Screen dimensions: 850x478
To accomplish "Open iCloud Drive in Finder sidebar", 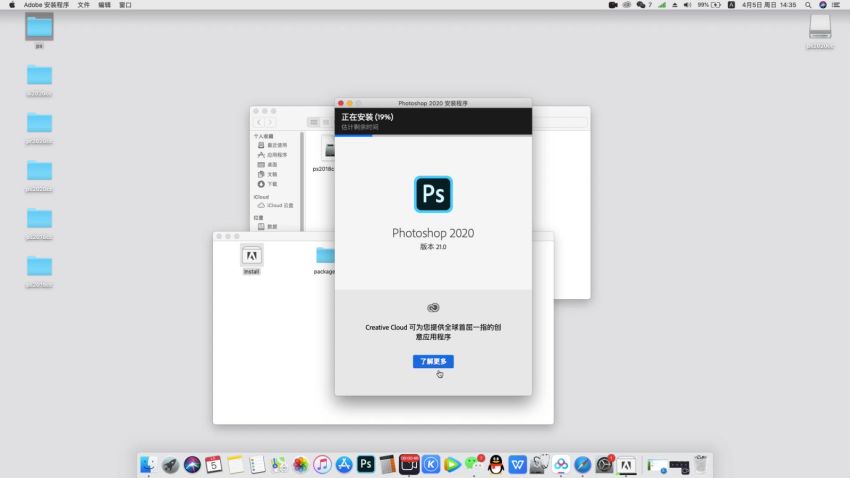I will click(275, 206).
